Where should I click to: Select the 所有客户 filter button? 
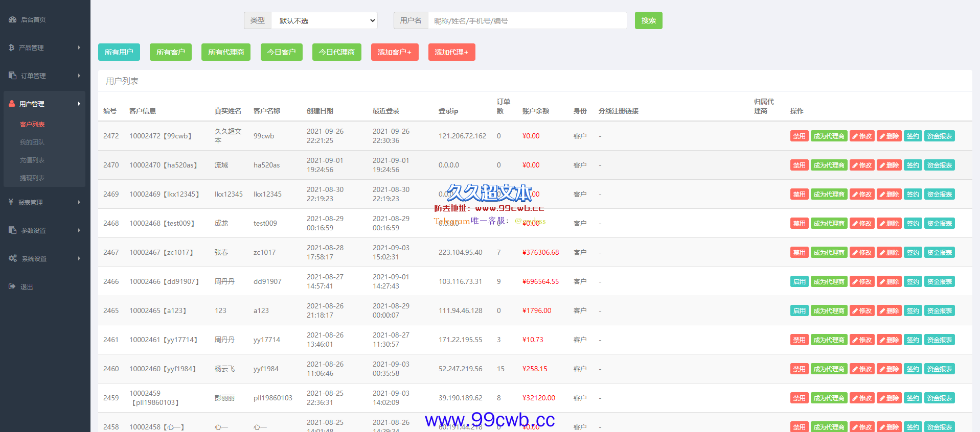tap(171, 52)
